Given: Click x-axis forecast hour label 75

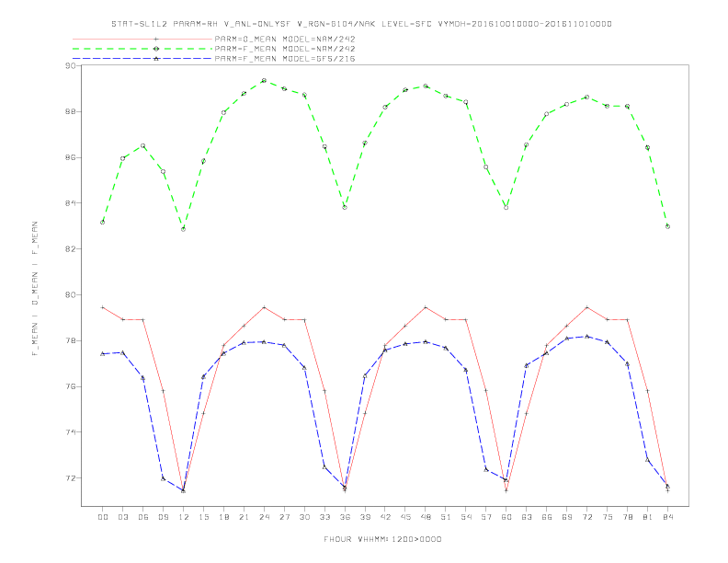Looking at the screenshot, I should [x=607, y=517].
